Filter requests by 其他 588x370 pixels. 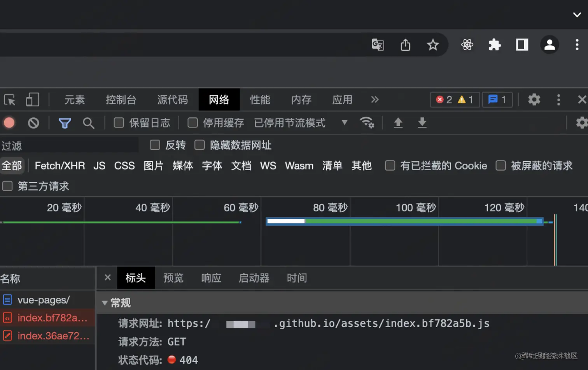361,166
